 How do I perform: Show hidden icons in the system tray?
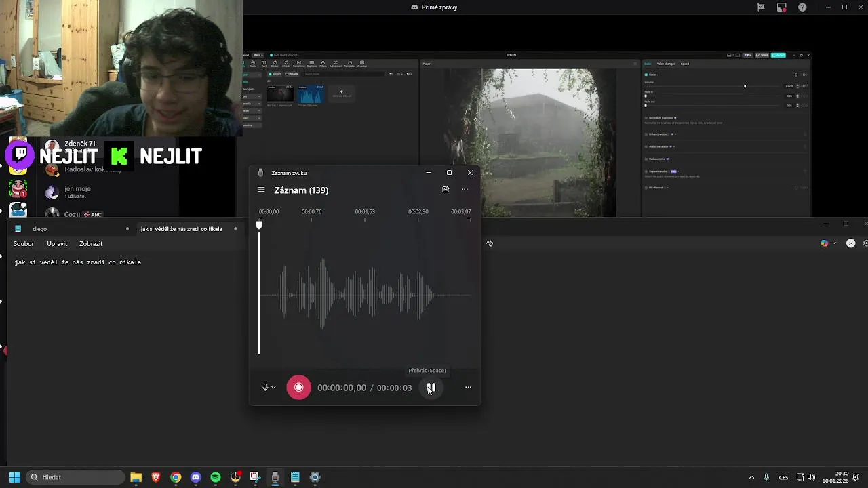(751, 477)
